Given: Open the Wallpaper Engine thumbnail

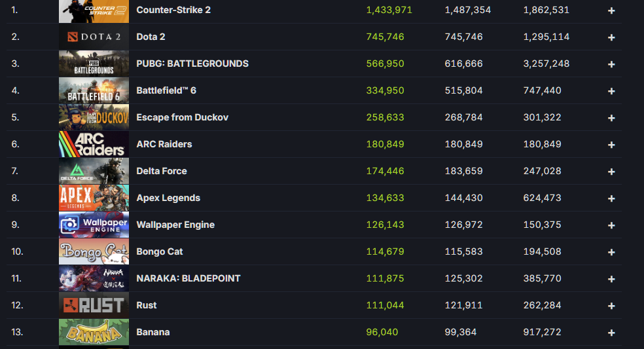Looking at the screenshot, I should (x=94, y=225).
